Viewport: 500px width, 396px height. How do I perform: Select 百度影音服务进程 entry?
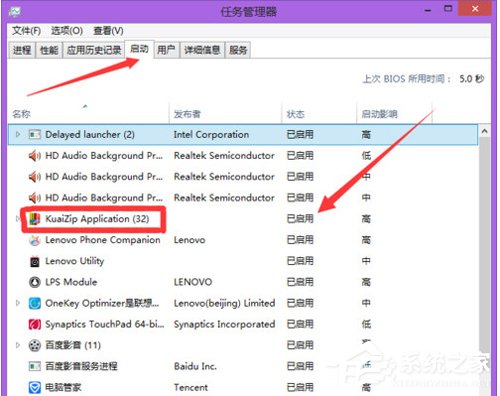pos(81,366)
